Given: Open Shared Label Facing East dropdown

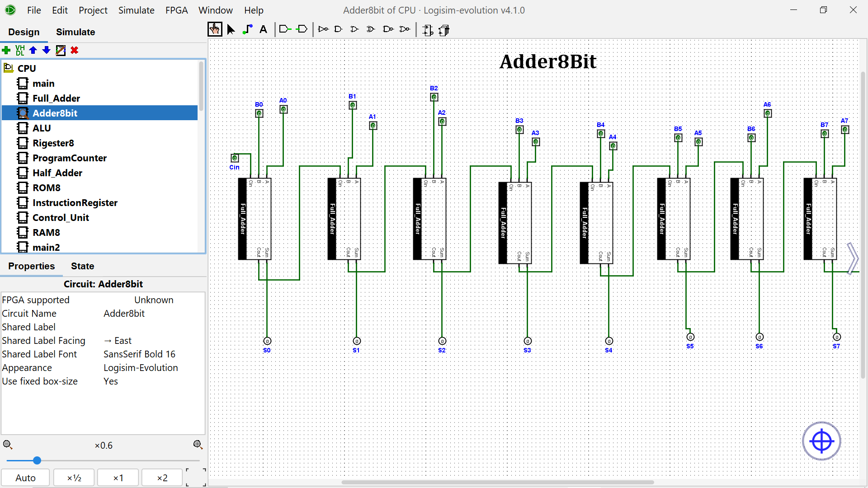Looking at the screenshot, I should [x=154, y=341].
